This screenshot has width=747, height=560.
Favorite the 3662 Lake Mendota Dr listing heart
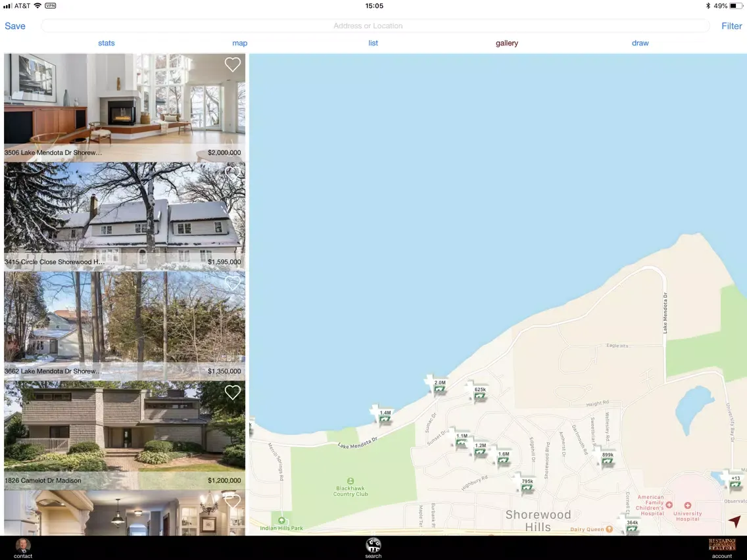click(233, 283)
